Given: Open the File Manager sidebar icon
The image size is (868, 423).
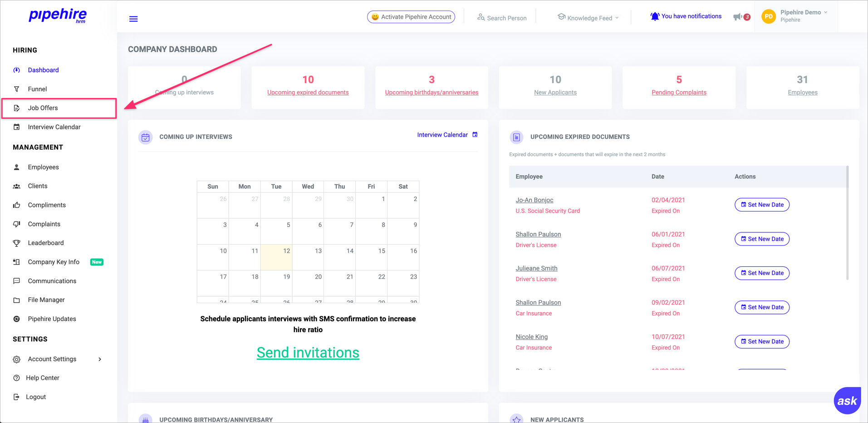Looking at the screenshot, I should coord(17,300).
